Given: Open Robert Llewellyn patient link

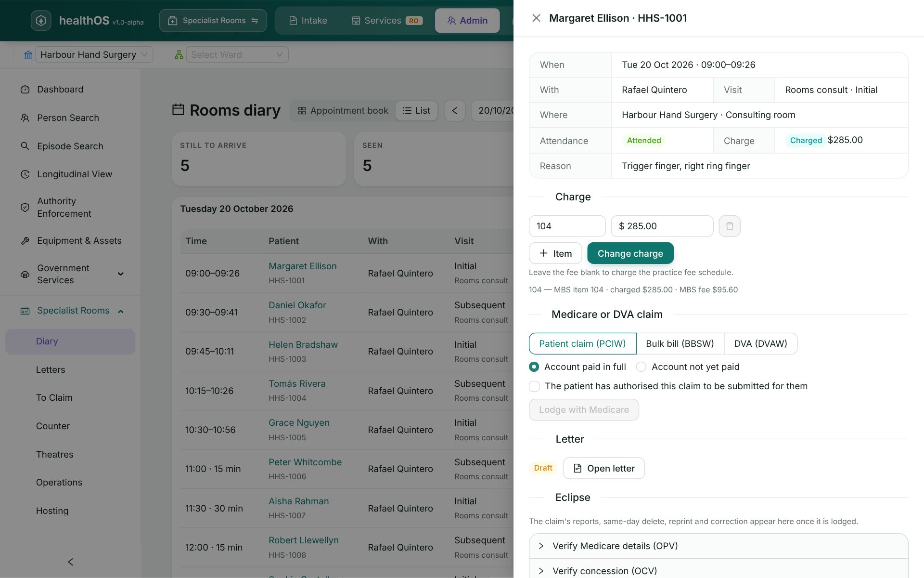Looking at the screenshot, I should tap(303, 540).
